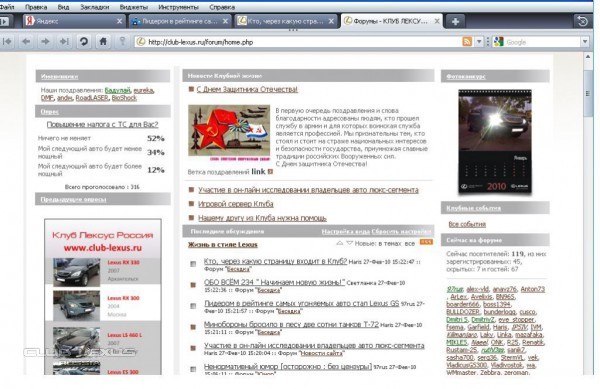This screenshot has height=389, width=600.
Task: Open the closed tabs trash icon
Action: click(x=583, y=21)
